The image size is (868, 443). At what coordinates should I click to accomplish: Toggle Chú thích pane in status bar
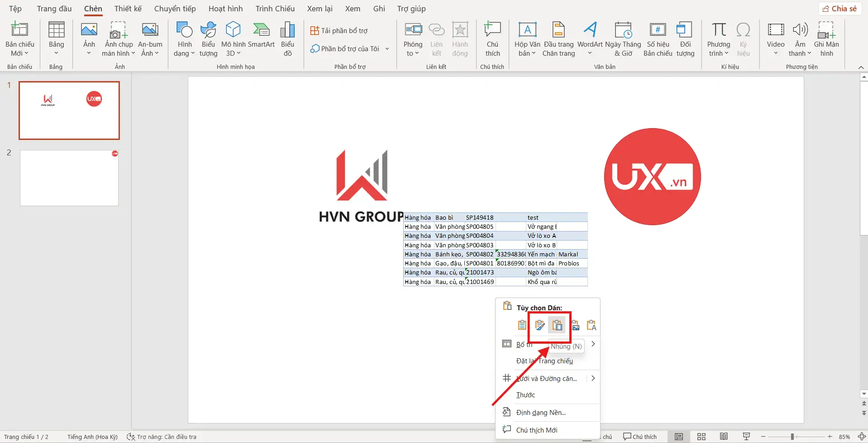(640, 437)
